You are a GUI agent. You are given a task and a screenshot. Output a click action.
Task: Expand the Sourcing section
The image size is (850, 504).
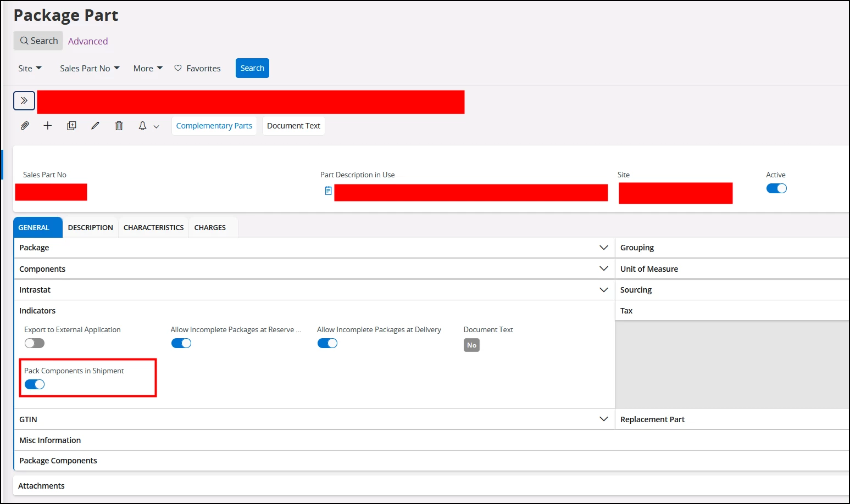pos(732,289)
